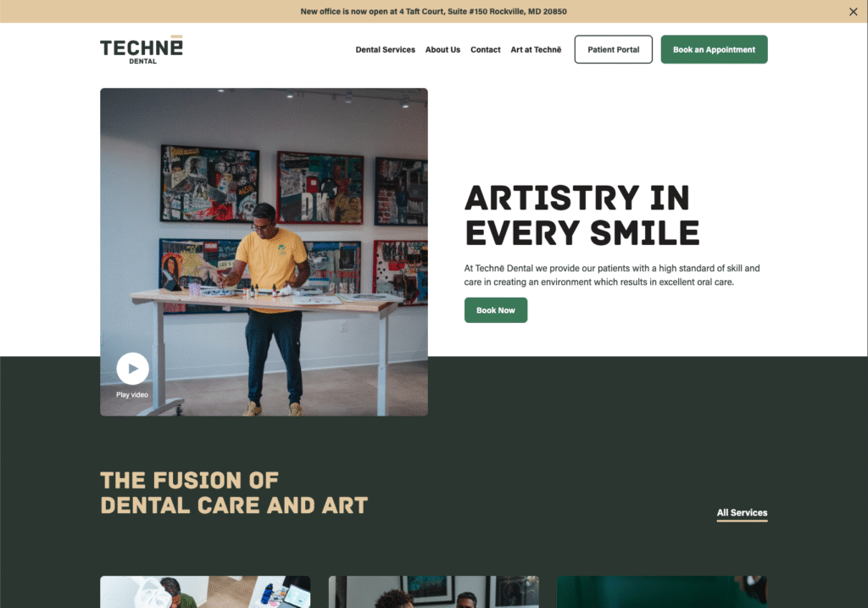Click the Techne Dental logo
Viewport: 868px width, 608px height.
pos(141,49)
